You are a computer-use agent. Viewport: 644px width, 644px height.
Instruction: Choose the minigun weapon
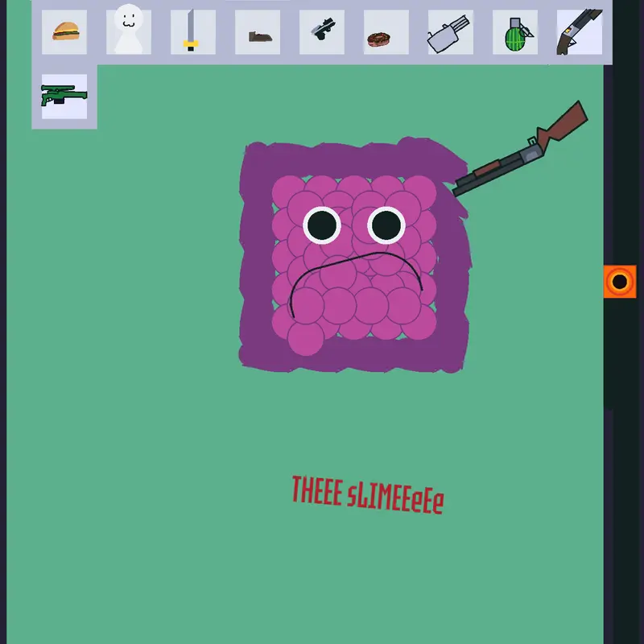tap(451, 32)
